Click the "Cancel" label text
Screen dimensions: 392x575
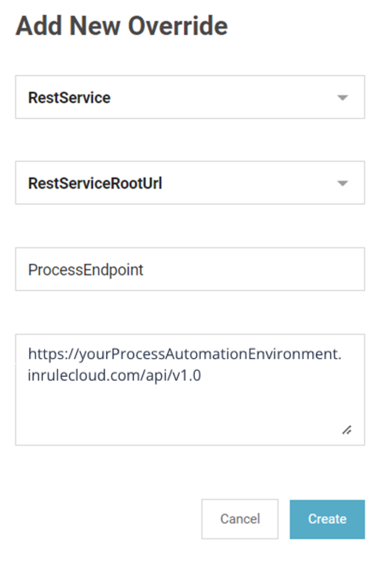click(240, 519)
